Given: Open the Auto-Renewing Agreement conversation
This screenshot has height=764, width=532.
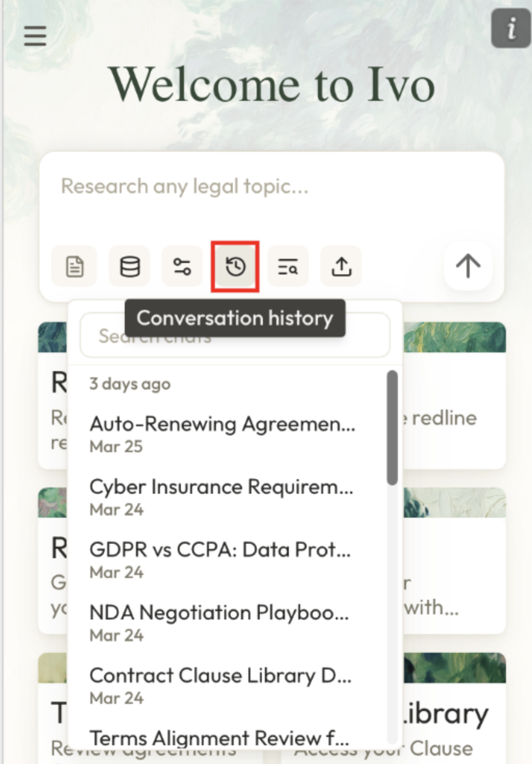Looking at the screenshot, I should click(x=222, y=433).
